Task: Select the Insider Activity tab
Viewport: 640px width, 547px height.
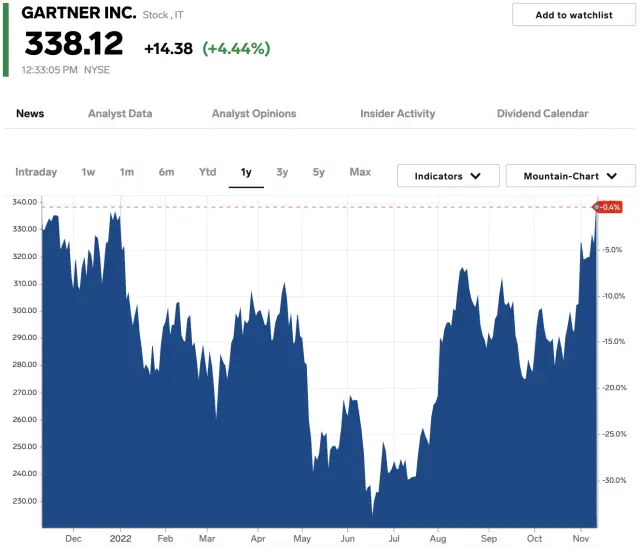Action: pos(397,114)
